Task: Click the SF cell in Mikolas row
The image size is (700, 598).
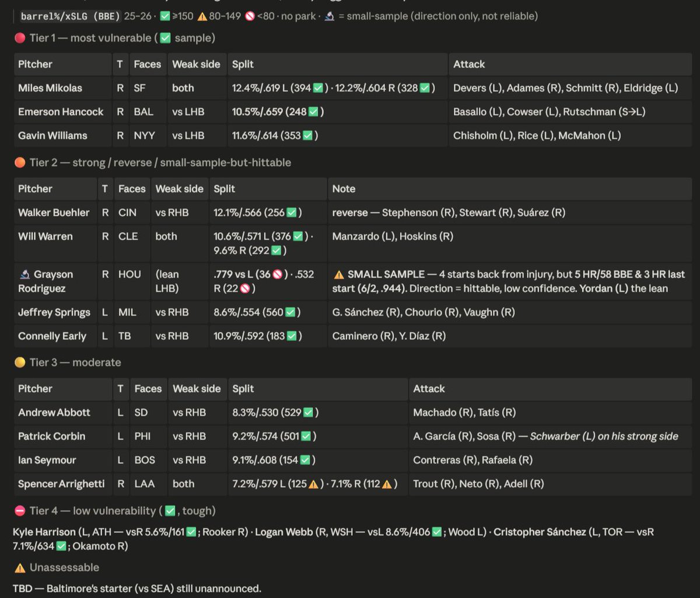Action: (148, 88)
